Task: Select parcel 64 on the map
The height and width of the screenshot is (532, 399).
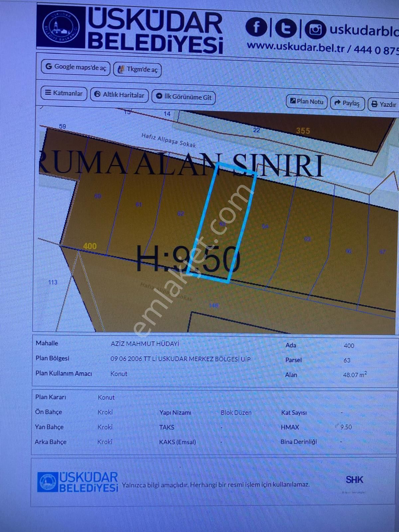Action: (265, 226)
